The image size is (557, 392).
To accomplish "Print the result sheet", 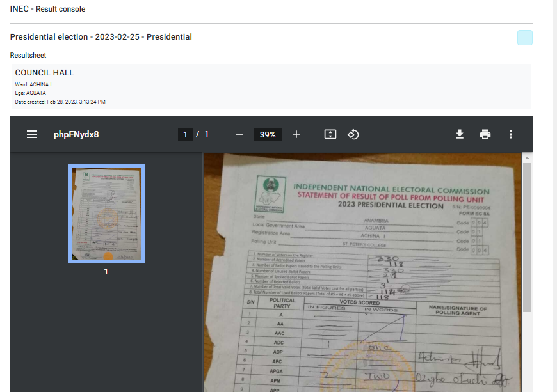I will 485,134.
